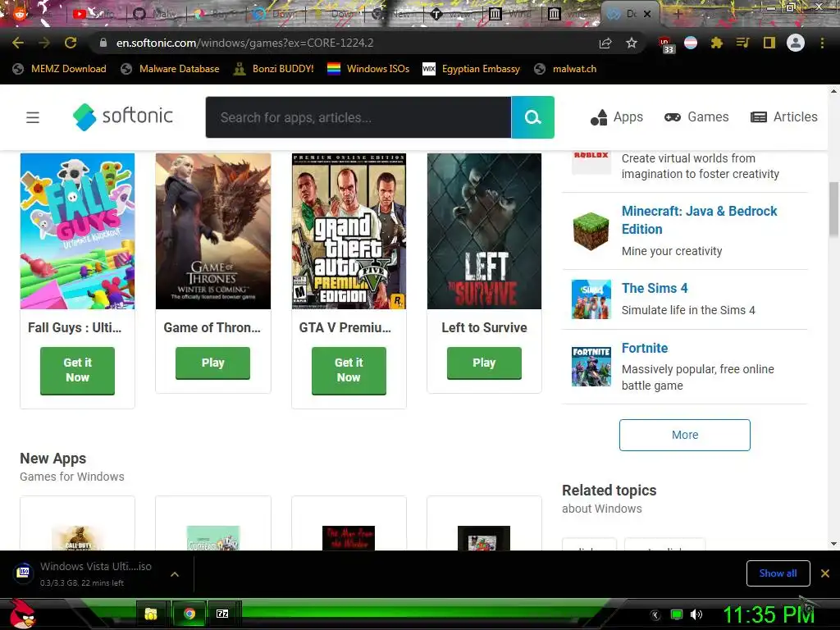Go back with the browser back arrow
The height and width of the screenshot is (630, 840).
point(18,43)
